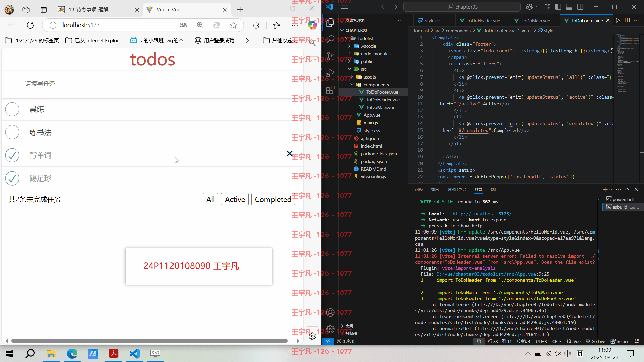The height and width of the screenshot is (362, 644).
Task: Toggle Go Live server in status bar
Action: [x=595, y=341]
